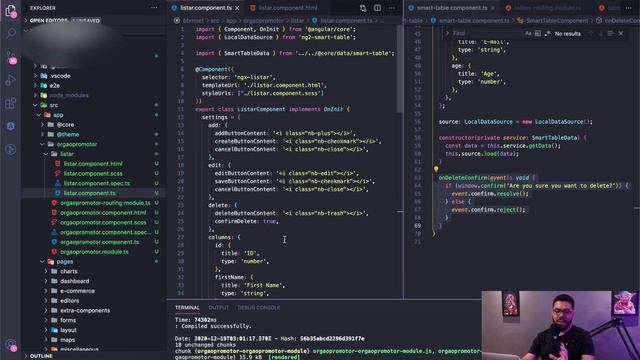
Task: Select the TERMINAL panel tab
Action: pyautogui.click(x=187, y=308)
